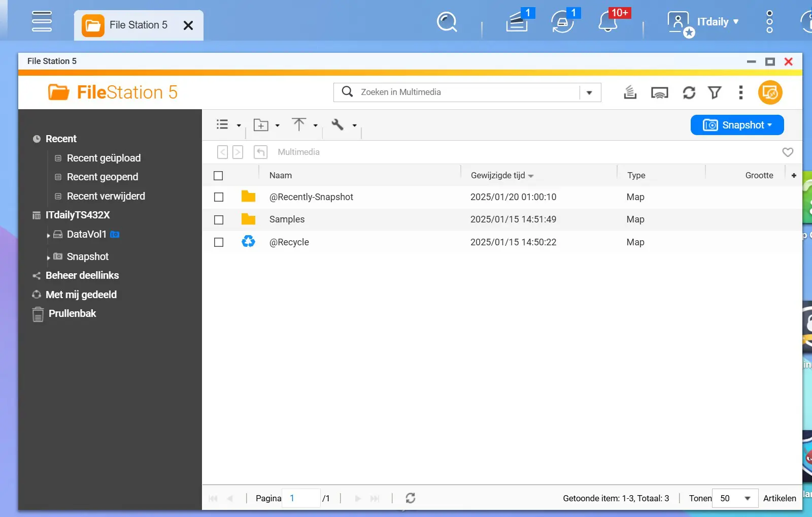The width and height of the screenshot is (812, 517).
Task: Open external devices icon with badge 1
Action: (x=563, y=22)
